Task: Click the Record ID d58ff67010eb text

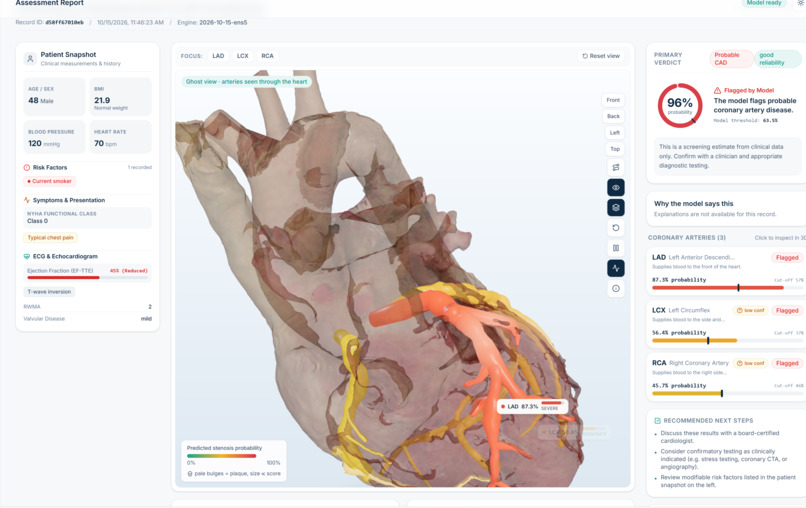Action: pos(49,23)
